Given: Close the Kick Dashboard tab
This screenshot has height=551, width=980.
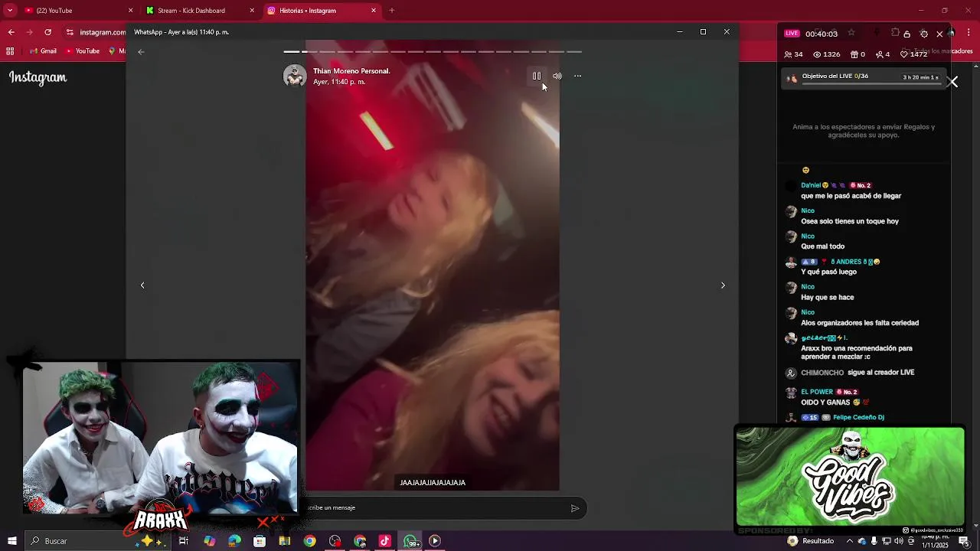Looking at the screenshot, I should pos(252,11).
